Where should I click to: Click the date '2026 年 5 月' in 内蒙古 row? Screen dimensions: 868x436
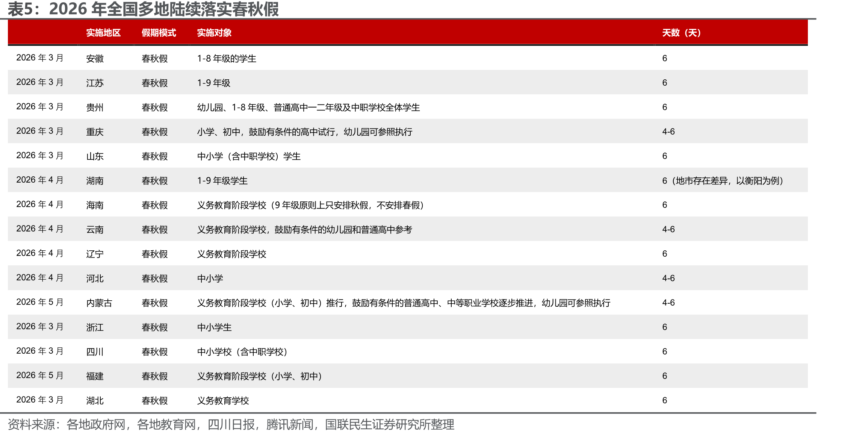40,302
